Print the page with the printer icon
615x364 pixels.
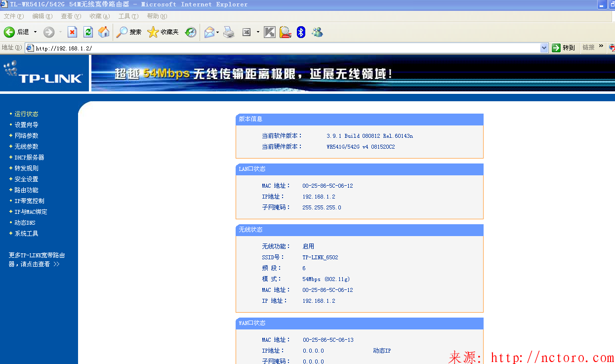click(x=229, y=32)
